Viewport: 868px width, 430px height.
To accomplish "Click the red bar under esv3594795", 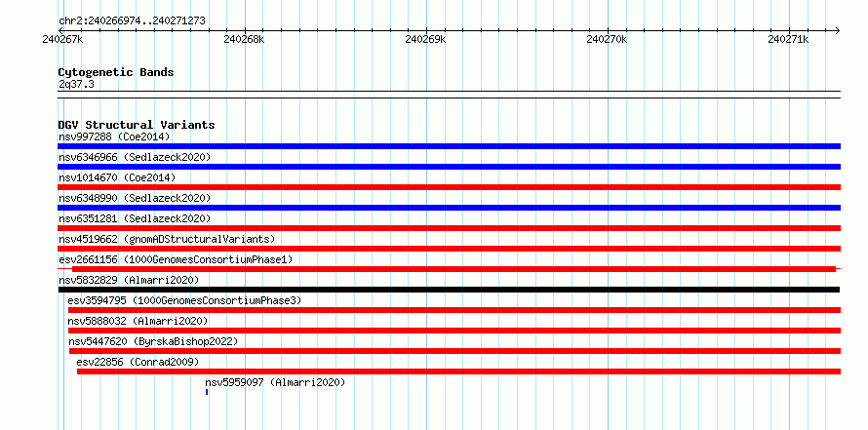I will point(454,310).
